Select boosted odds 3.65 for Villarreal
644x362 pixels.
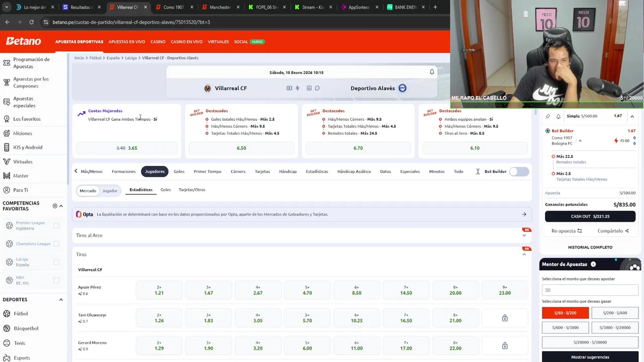[x=127, y=148]
